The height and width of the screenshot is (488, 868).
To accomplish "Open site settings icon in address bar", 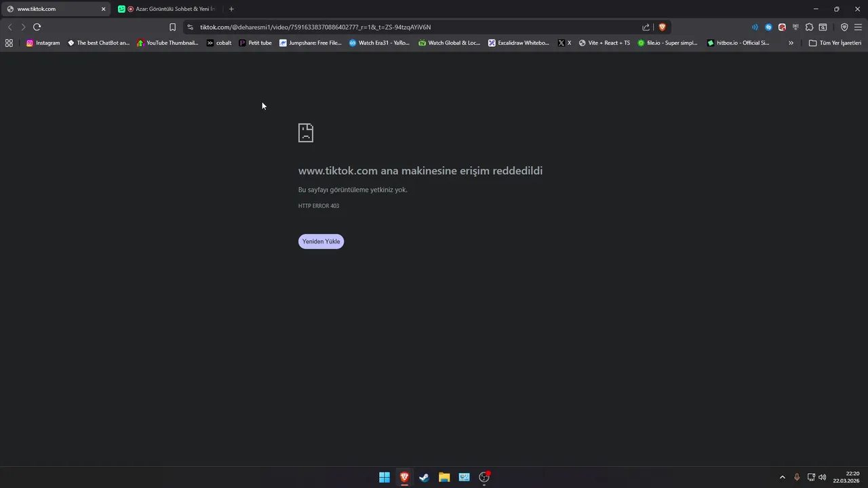I will [x=190, y=27].
